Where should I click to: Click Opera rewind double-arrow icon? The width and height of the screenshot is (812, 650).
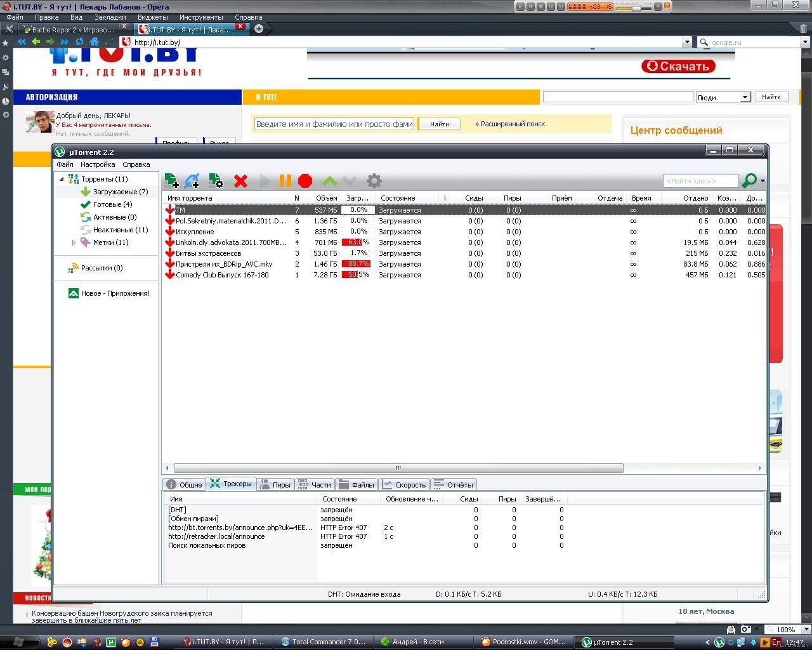click(22, 42)
